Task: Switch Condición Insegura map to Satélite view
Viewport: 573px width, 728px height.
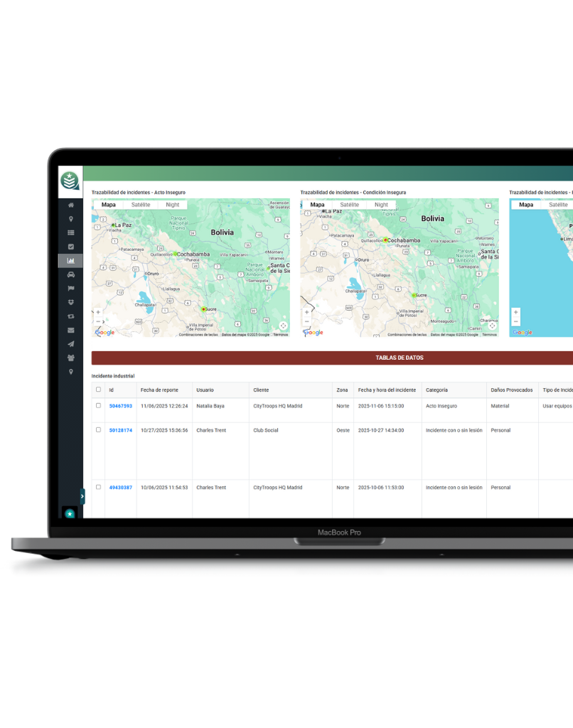Action: click(x=349, y=204)
